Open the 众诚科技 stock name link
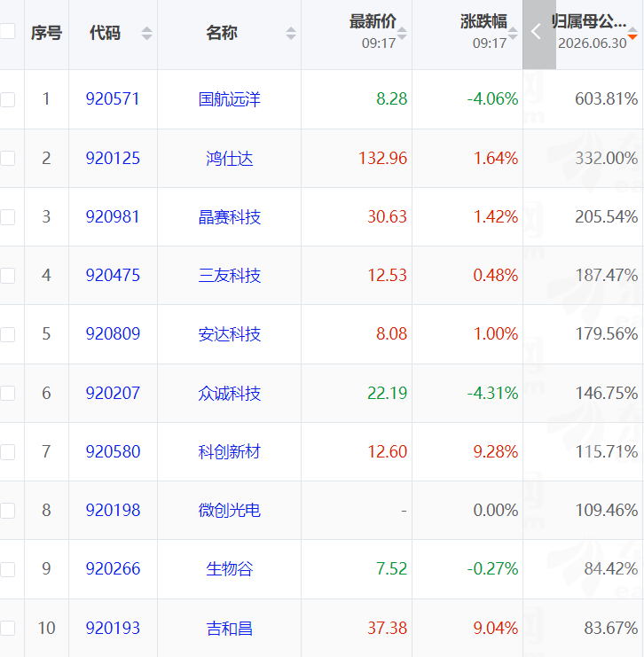 (x=230, y=394)
